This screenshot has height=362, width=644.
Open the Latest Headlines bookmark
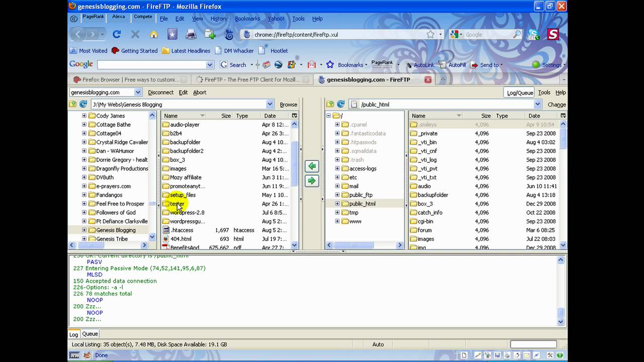point(186,50)
